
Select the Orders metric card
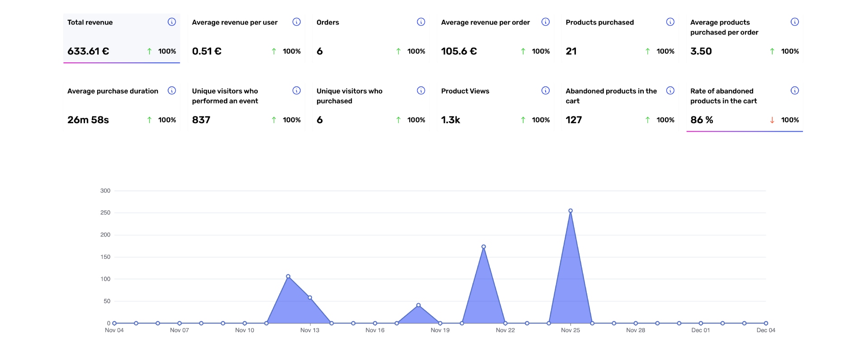point(371,38)
